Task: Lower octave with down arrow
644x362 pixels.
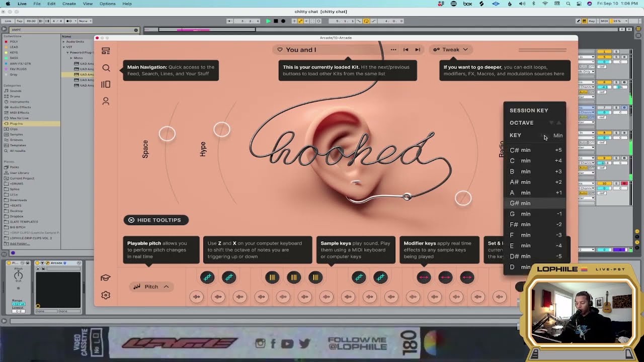Action: pyautogui.click(x=551, y=123)
